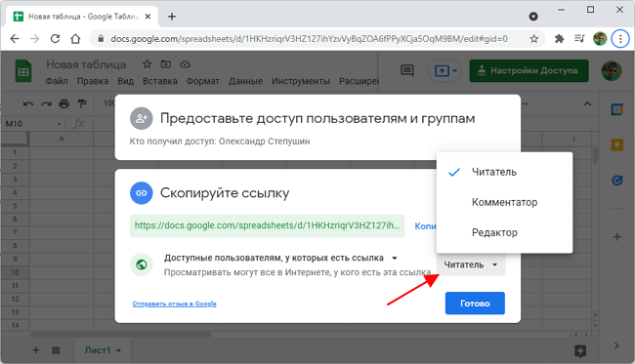
Task: Open the Chrome three-dot menu
Action: click(620, 39)
